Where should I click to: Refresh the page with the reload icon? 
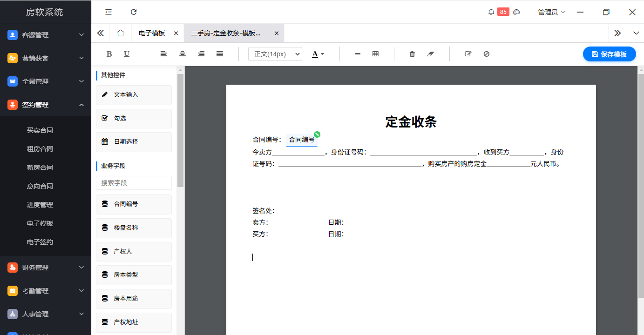pos(134,12)
